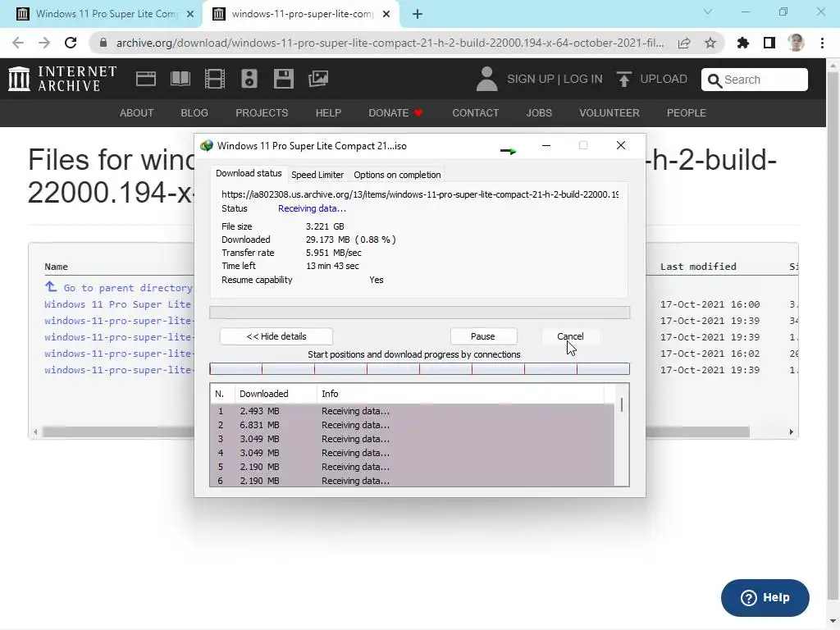Viewport: 840px width, 630px height.
Task: Click the connections progress segments bar
Action: 419,369
